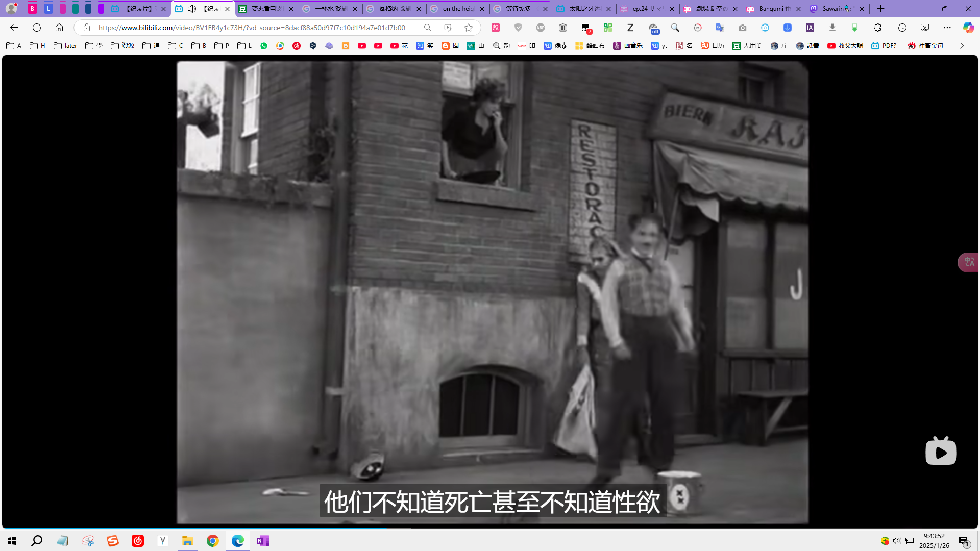Screen dimensions: 980x551
Task: Open the Windows Start menu
Action: (12, 541)
